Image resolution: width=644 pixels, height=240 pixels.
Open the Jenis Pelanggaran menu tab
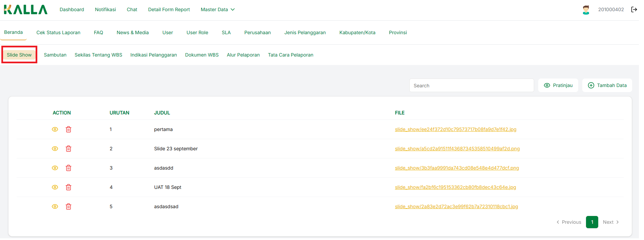(305, 32)
